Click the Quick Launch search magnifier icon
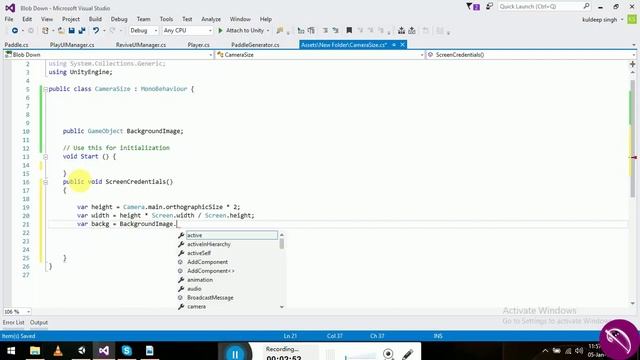Image resolution: width=640 pixels, height=360 pixels. 586,7
